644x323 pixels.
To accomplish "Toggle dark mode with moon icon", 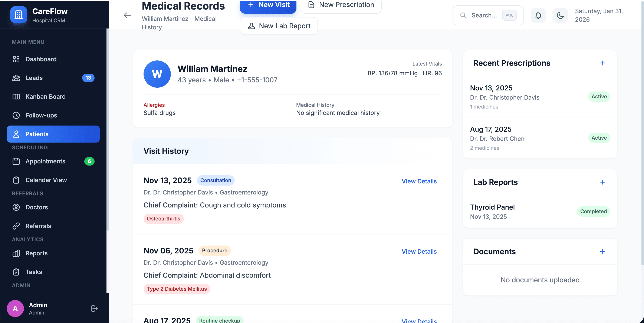I will pyautogui.click(x=560, y=16).
